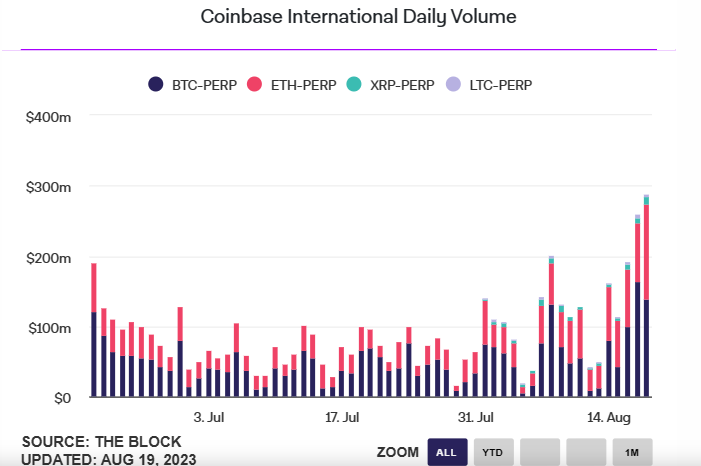Click the tallest bar at far right
Viewport: 701px width, 466px height.
[646, 296]
